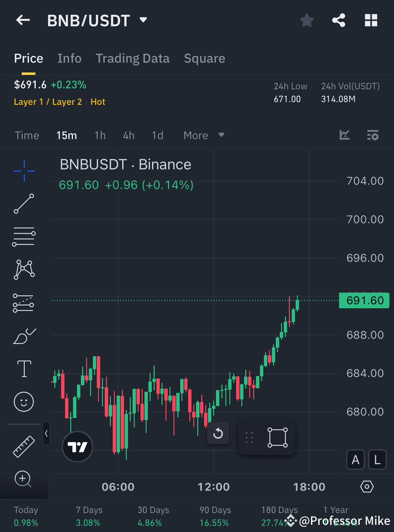Select the XABCD pattern tool
Viewport: 394px width, 532px height.
pyautogui.click(x=24, y=270)
